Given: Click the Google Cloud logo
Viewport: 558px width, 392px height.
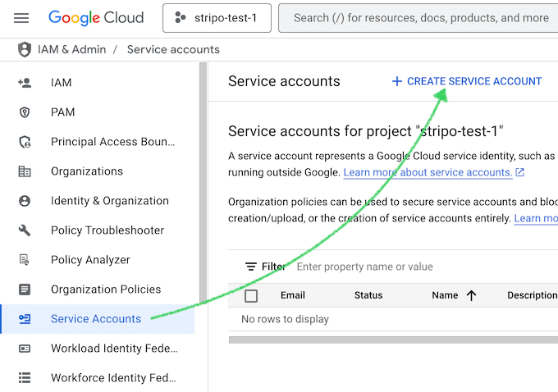Looking at the screenshot, I should click(x=96, y=17).
